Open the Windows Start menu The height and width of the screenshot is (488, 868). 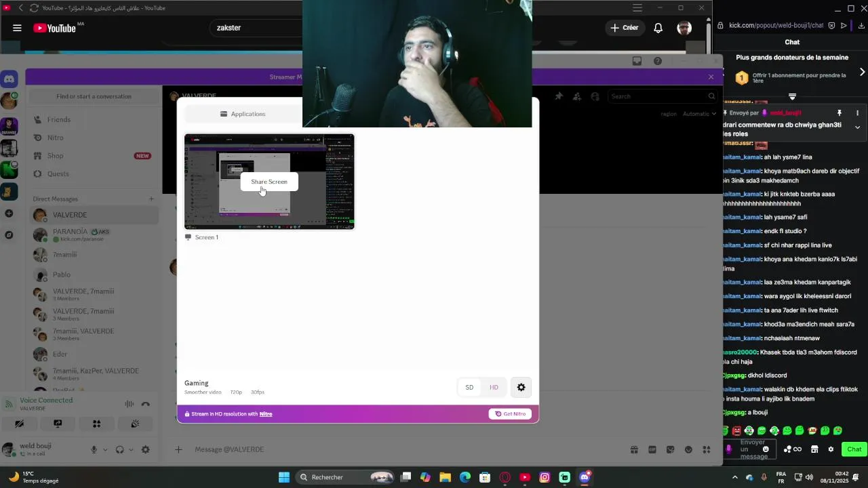tap(284, 477)
